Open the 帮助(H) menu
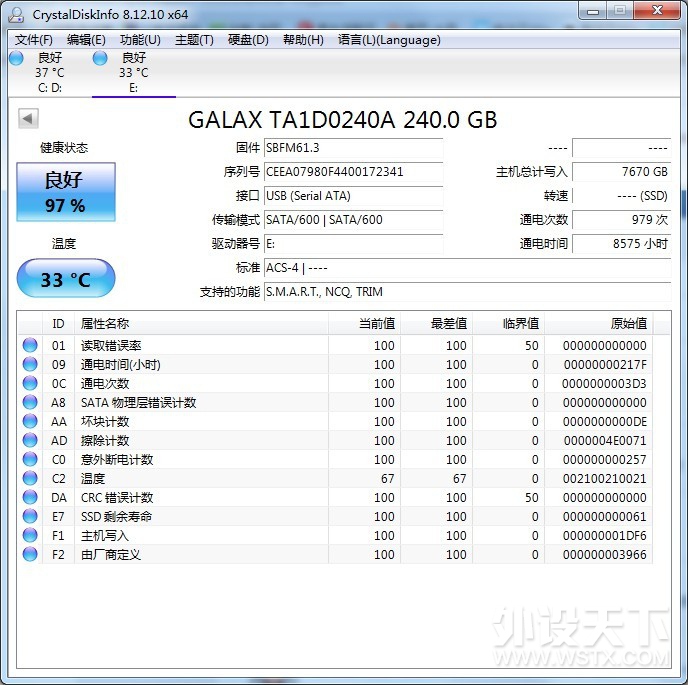Screen dimensions: 688x685 (303, 40)
